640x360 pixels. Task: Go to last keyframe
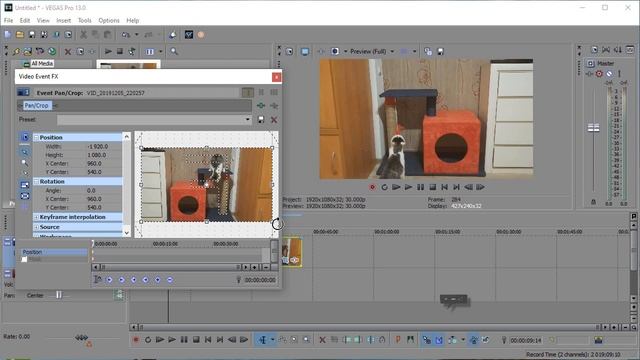click(x=145, y=280)
